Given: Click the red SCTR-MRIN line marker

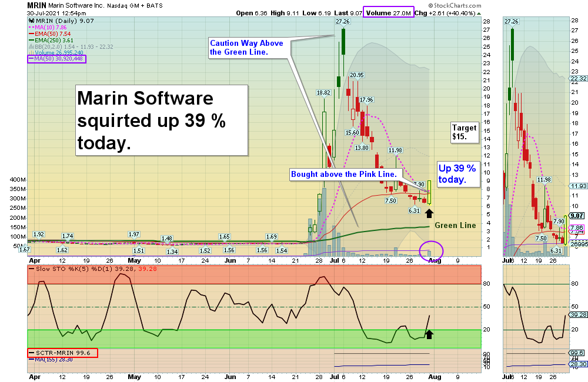Looking at the screenshot, I should [31, 354].
